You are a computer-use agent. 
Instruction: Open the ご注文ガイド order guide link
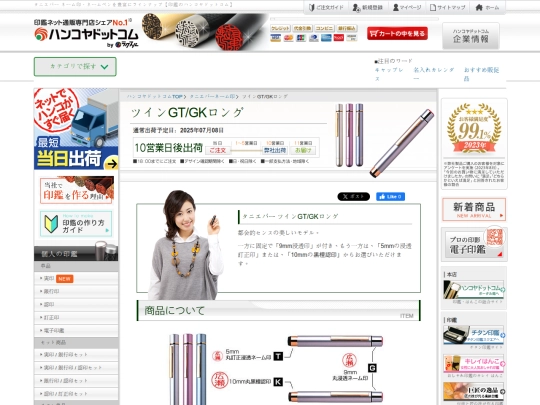click(x=326, y=7)
